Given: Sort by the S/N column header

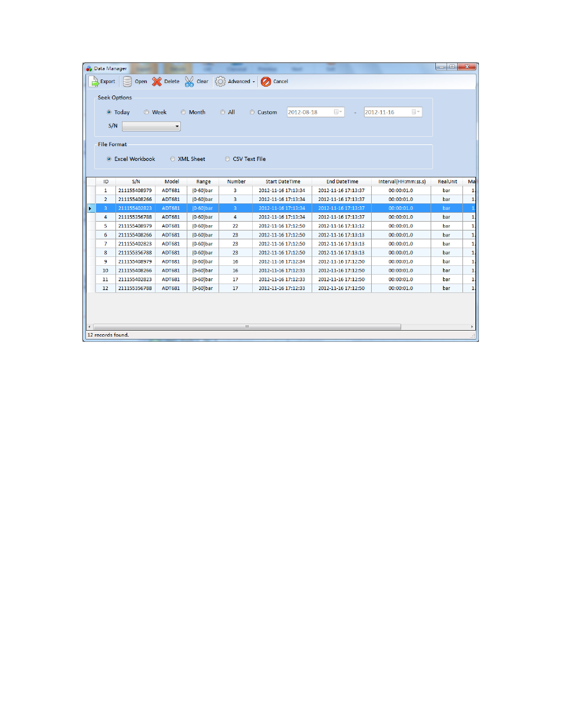Looking at the screenshot, I should [x=136, y=182].
